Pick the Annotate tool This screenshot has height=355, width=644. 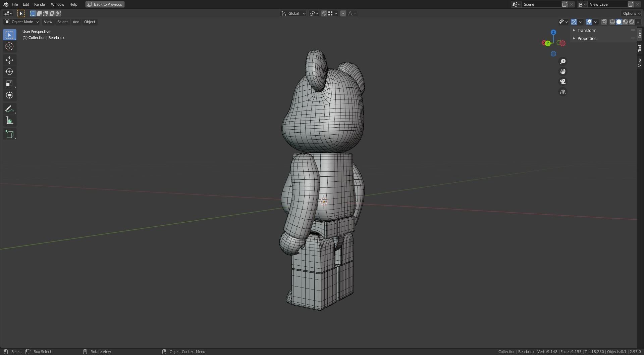9,108
